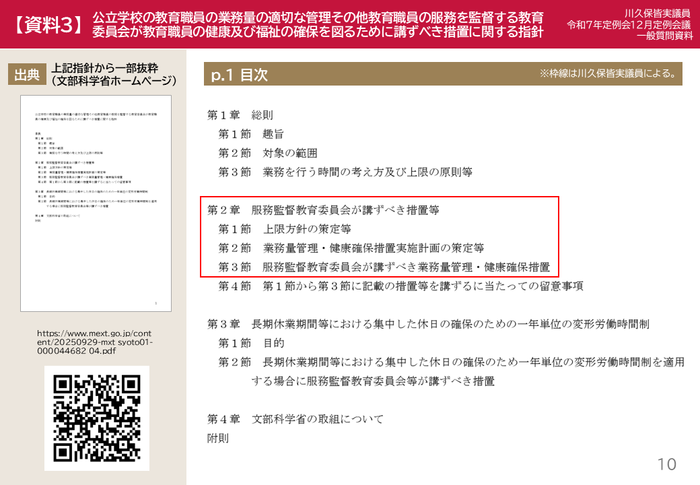The width and height of the screenshot is (700, 485).
Task: Click the 【資料3】 title label
Action: click(x=45, y=25)
